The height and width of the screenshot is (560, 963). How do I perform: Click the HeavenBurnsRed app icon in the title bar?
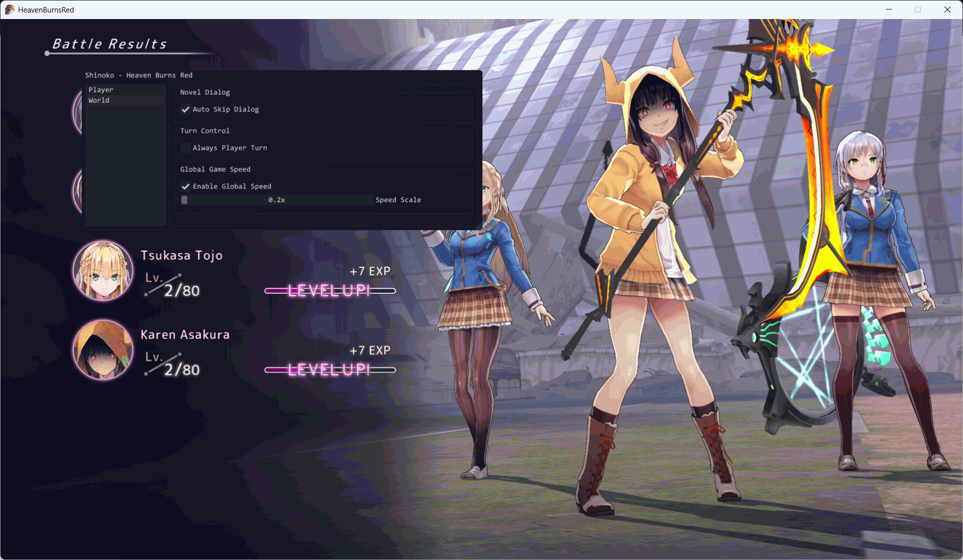click(10, 10)
